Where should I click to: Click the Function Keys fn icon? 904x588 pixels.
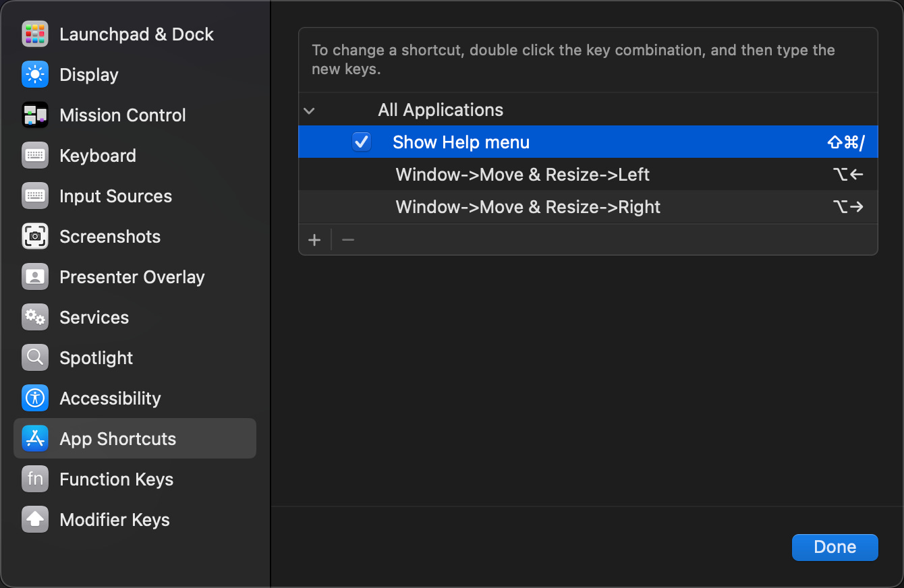pyautogui.click(x=35, y=479)
